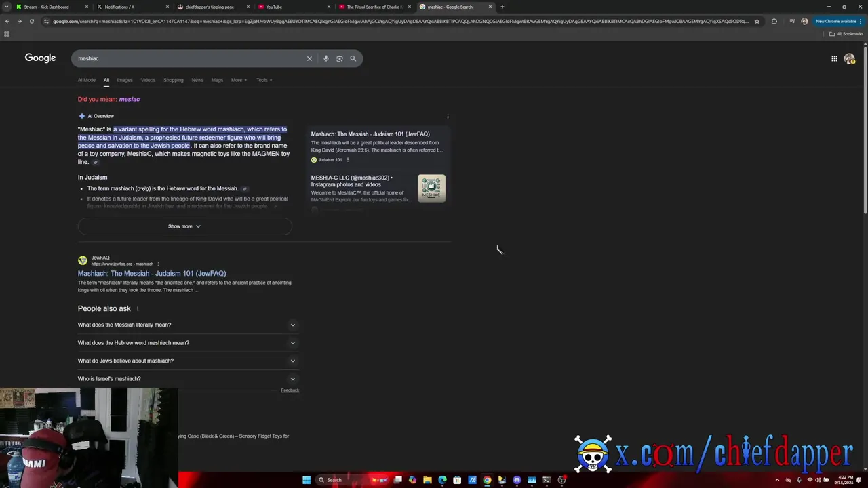868x488 pixels.
Task: Open Microsoft Store from taskbar
Action: [457, 480]
